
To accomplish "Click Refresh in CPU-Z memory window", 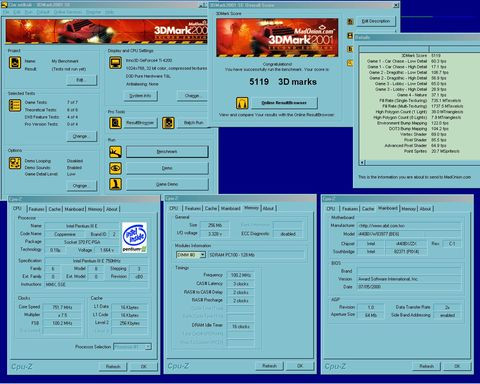I will tap(269, 366).
